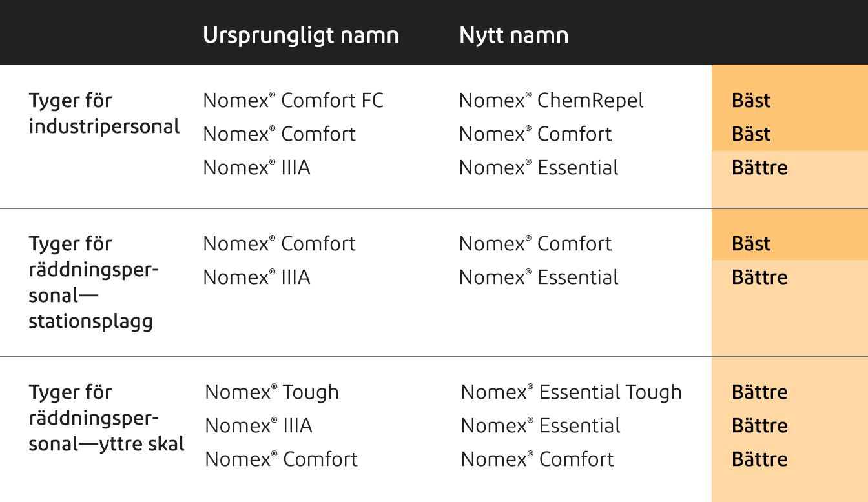Image resolution: width=868 pixels, height=502 pixels.
Task: Click the 'Nytt namn' column header
Action: (513, 35)
